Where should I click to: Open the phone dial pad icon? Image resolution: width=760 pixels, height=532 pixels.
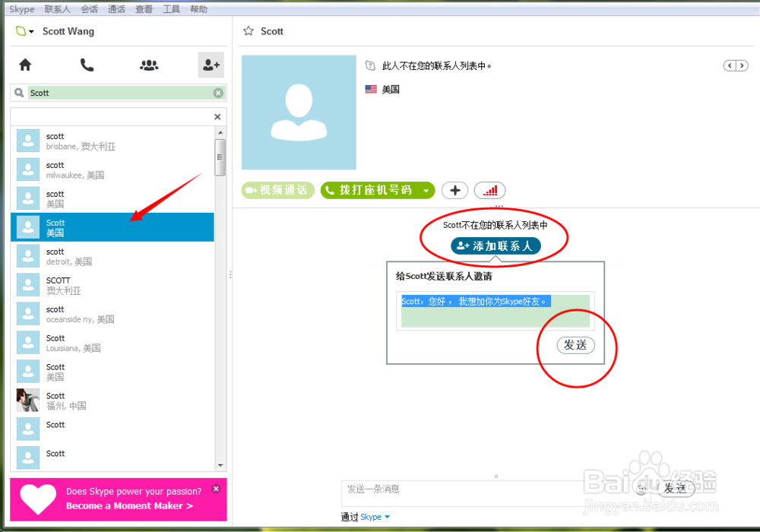(87, 65)
